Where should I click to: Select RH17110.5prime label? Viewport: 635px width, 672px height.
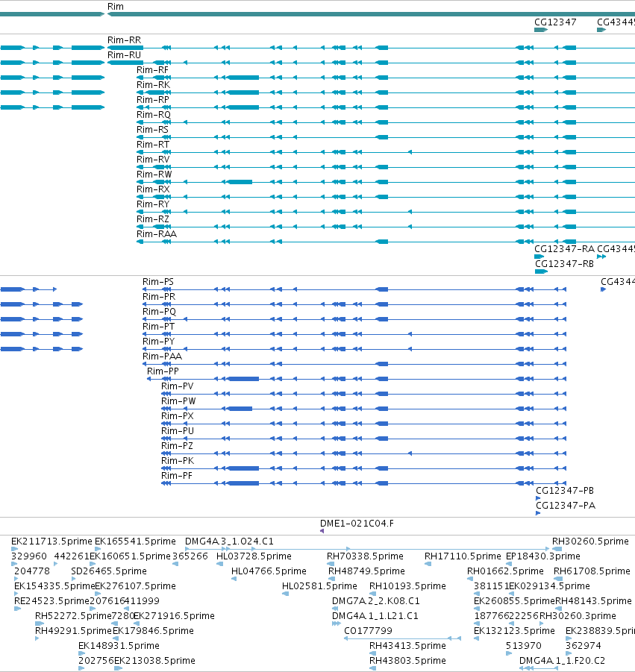click(463, 556)
